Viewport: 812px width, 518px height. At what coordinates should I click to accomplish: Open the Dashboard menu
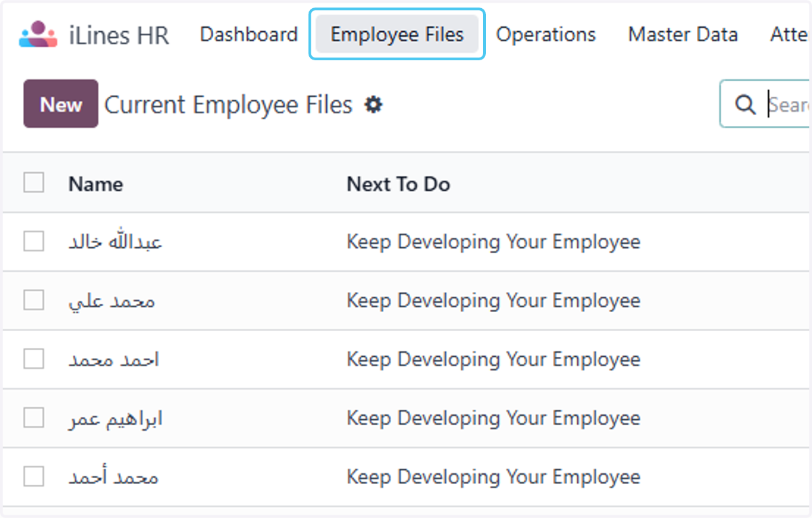click(x=249, y=35)
